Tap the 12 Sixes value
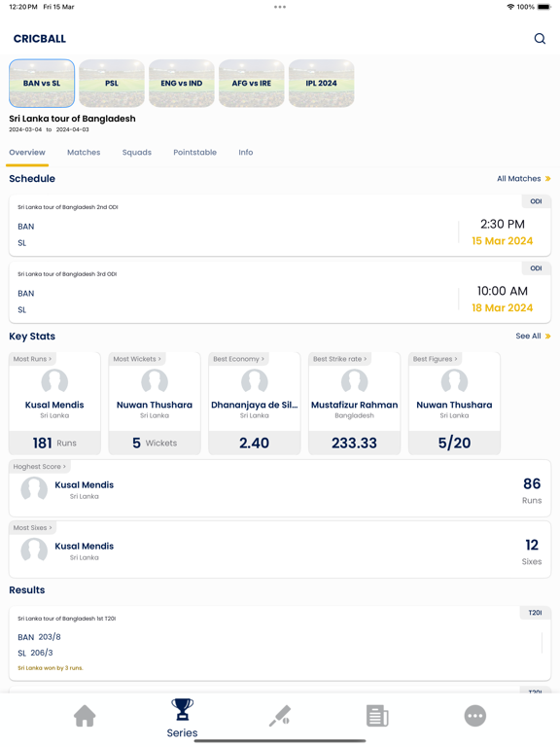560x747 pixels. pos(532,552)
